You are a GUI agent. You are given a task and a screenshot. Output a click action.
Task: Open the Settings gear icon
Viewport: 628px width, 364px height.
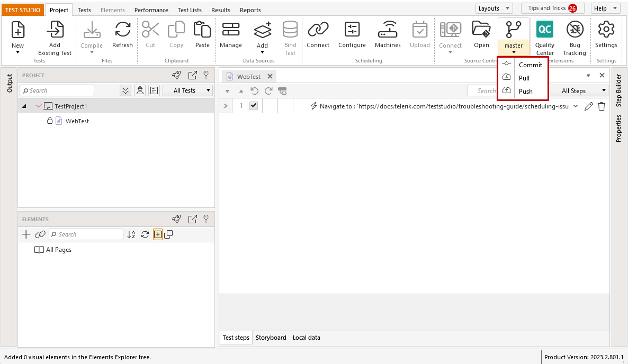pyautogui.click(x=606, y=30)
